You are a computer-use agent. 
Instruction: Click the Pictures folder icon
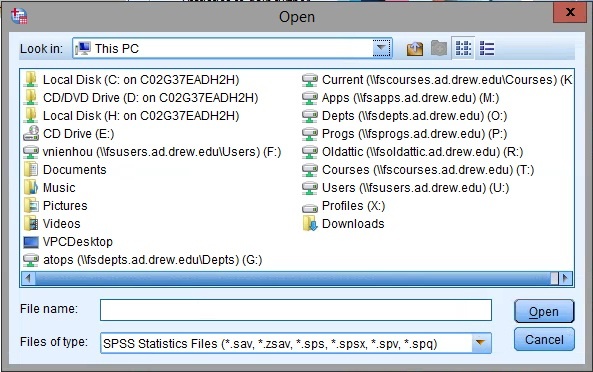coord(31,205)
